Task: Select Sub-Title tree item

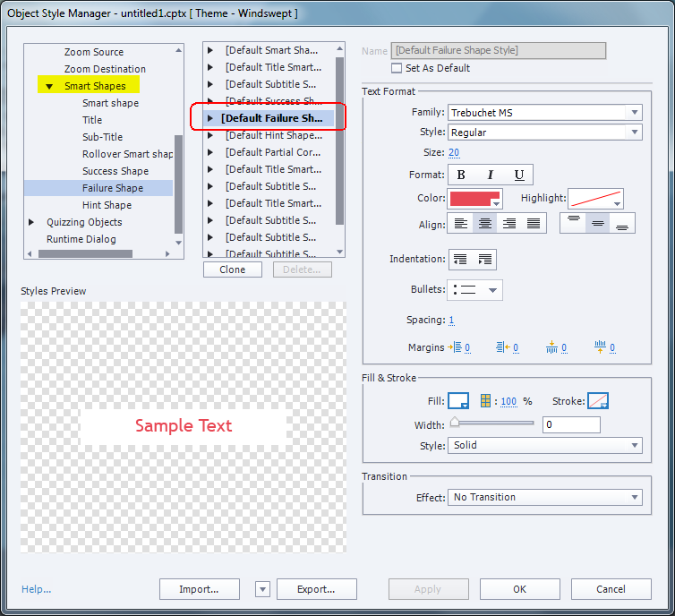Action: point(102,137)
